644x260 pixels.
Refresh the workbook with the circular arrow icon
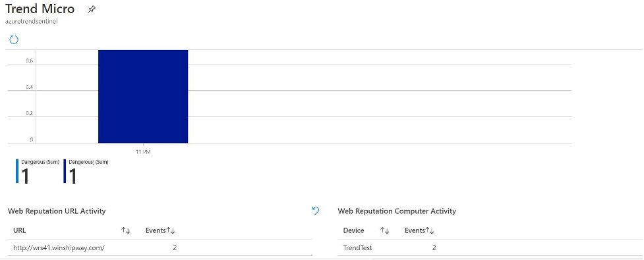coord(14,39)
